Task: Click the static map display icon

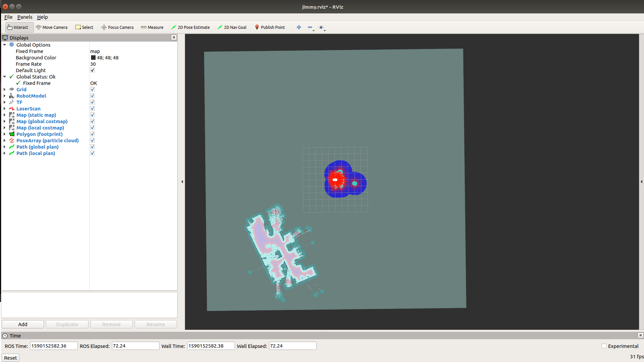Action: coord(12,115)
